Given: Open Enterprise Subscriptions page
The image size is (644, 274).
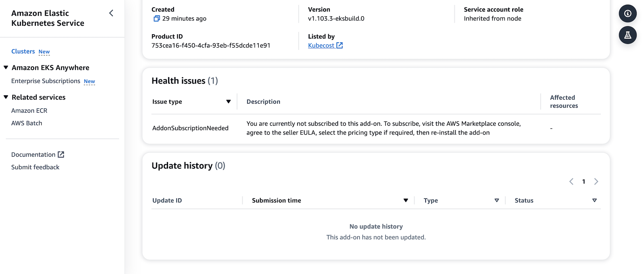Looking at the screenshot, I should point(46,81).
